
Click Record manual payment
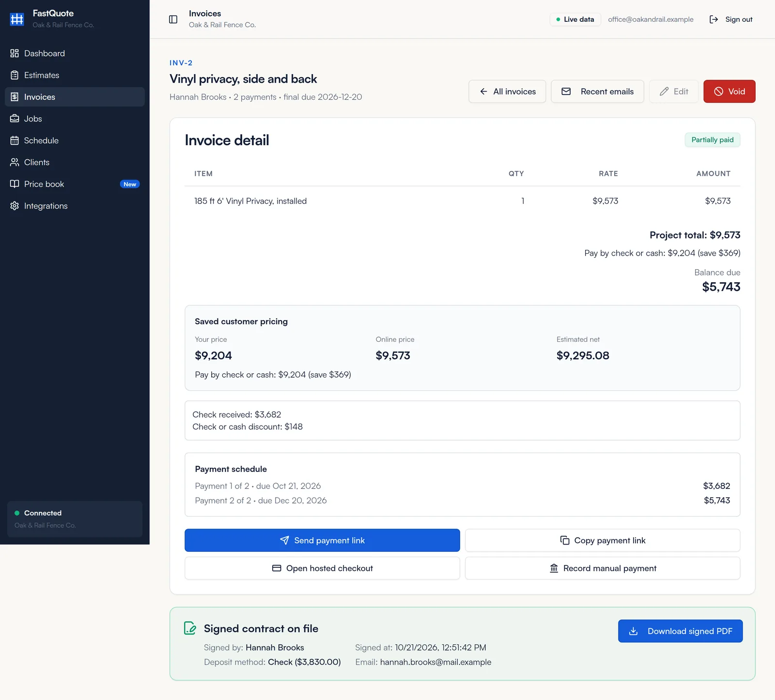(x=603, y=568)
